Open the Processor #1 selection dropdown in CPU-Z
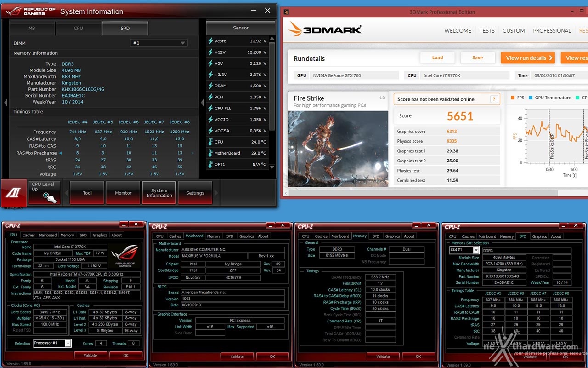Screen dimensions: 588x368 [x=52, y=343]
